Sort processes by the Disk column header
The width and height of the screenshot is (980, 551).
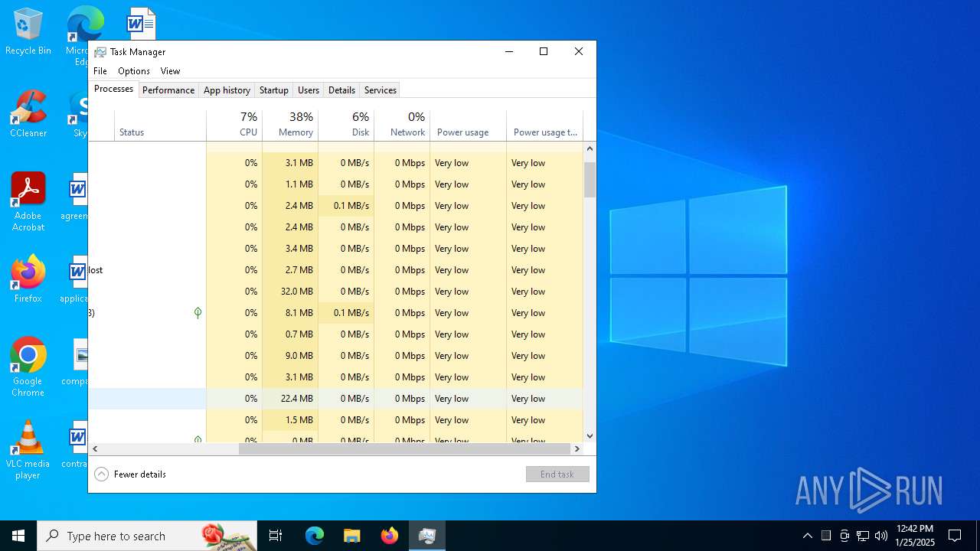pos(346,125)
